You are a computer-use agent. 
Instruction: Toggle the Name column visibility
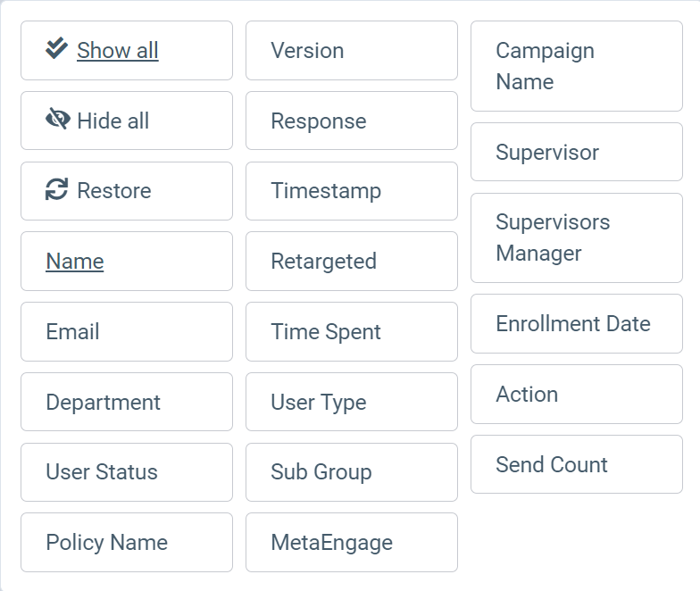127,261
